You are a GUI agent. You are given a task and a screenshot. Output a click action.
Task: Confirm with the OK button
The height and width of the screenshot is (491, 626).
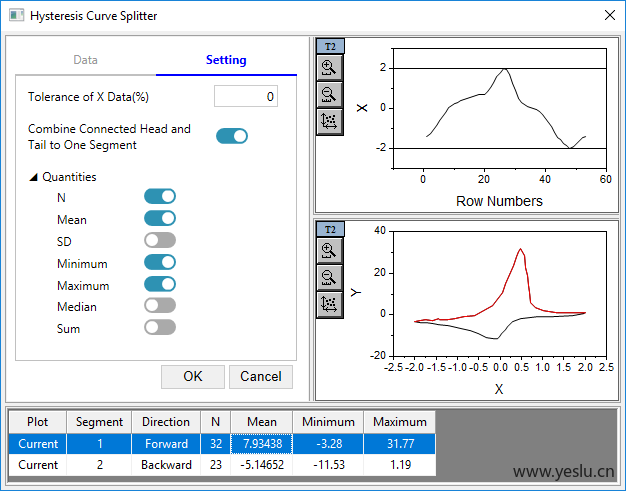point(193,376)
